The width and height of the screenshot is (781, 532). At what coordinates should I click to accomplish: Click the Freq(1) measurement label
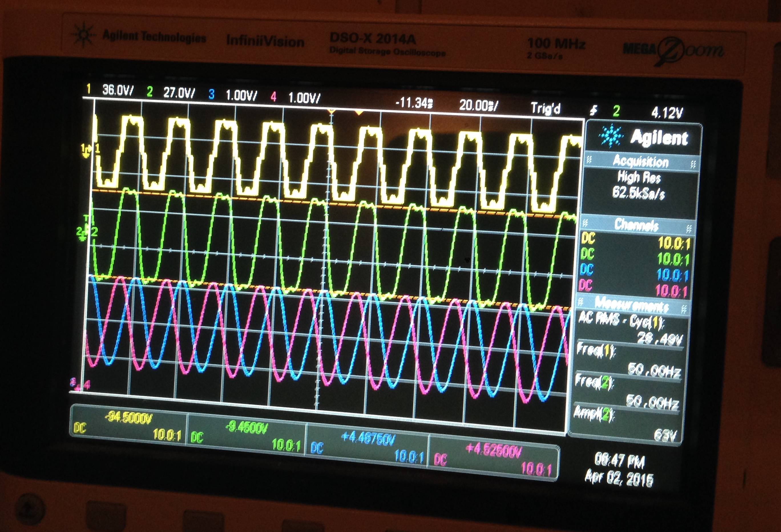point(596,350)
